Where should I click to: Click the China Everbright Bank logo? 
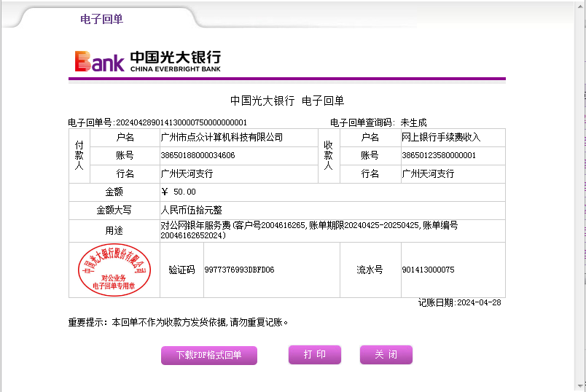(148, 61)
